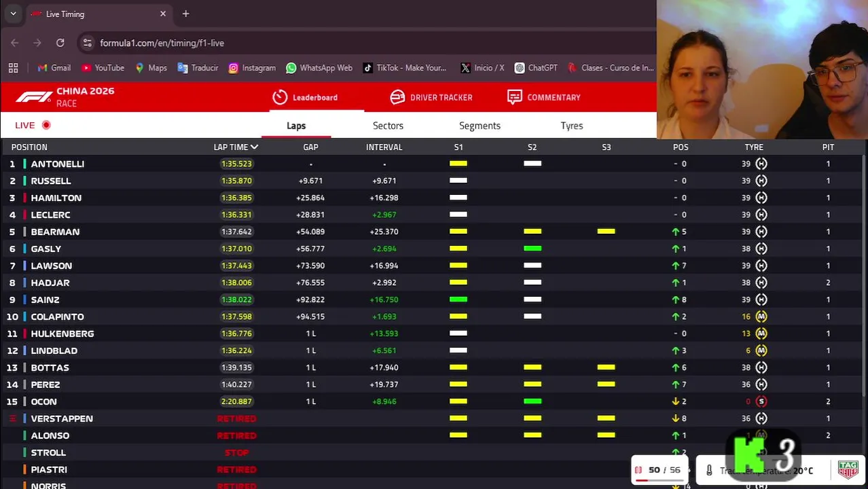Select driver BEARMAN
Viewport: 868px width, 489px height.
pyautogui.click(x=55, y=232)
